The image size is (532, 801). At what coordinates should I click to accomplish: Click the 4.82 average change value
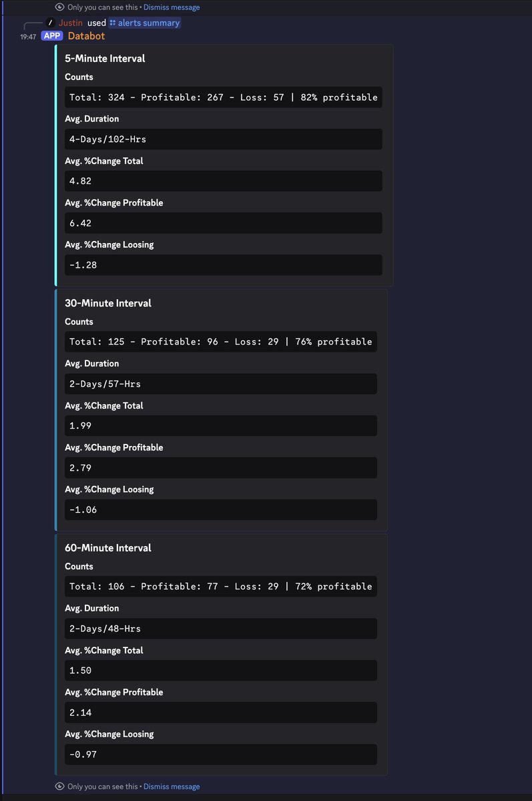pos(224,181)
